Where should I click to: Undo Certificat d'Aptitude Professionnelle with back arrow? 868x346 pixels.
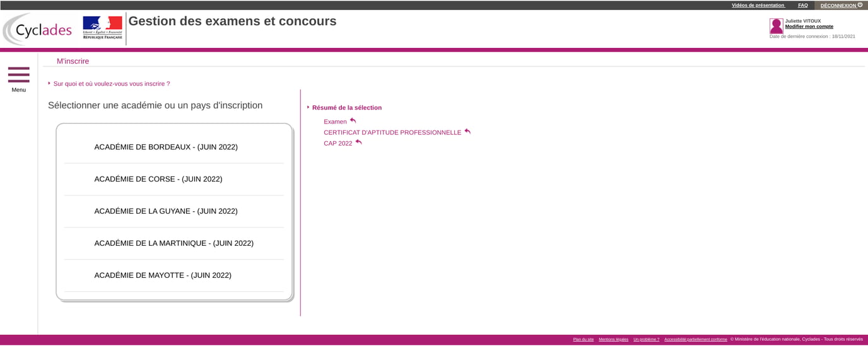coord(467,132)
